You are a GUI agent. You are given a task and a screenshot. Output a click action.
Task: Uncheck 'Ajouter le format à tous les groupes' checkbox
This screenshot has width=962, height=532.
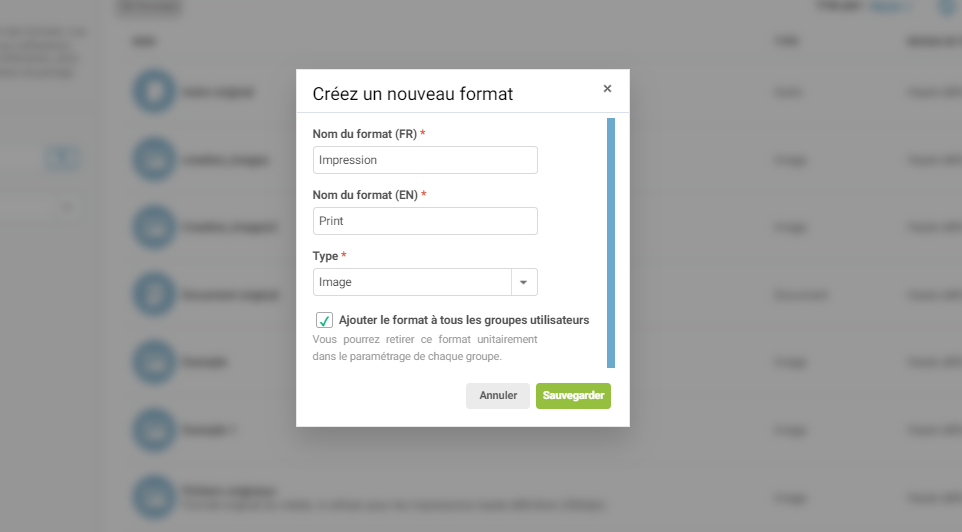pyautogui.click(x=324, y=321)
